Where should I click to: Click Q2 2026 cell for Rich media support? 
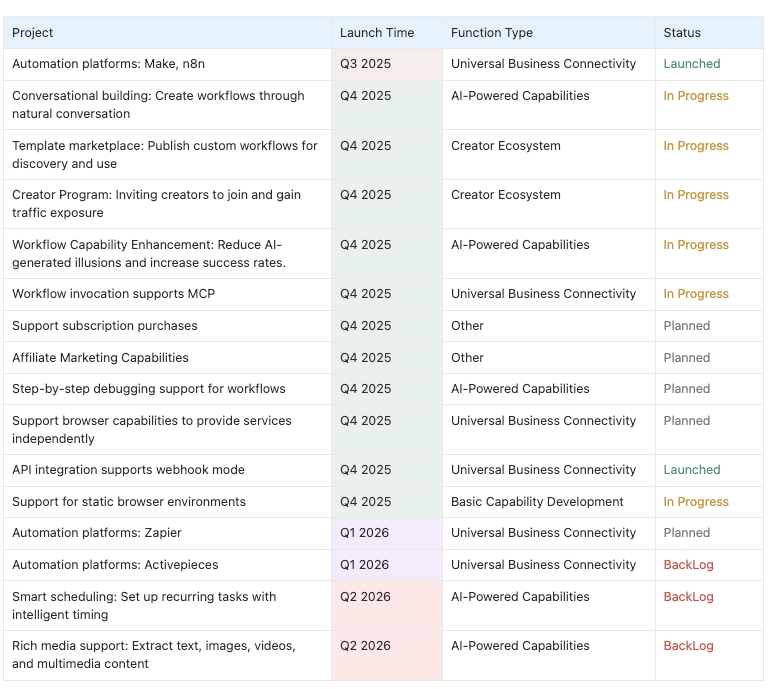(x=365, y=646)
